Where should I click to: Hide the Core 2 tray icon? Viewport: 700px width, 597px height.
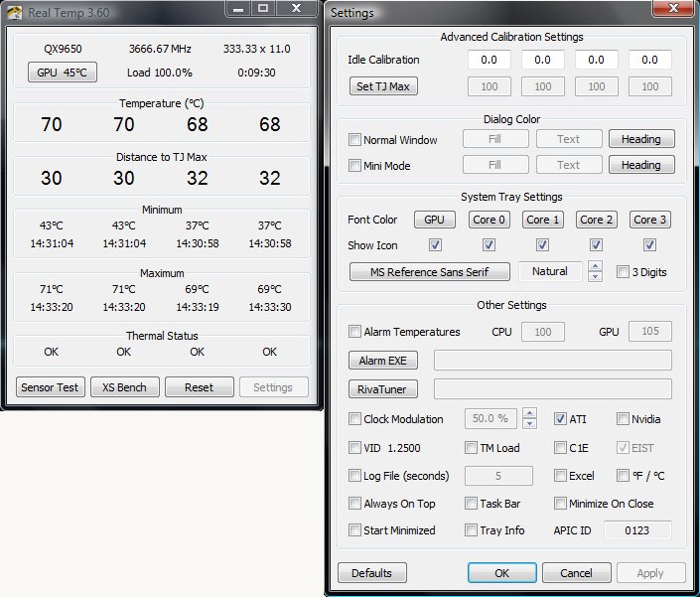pos(596,245)
